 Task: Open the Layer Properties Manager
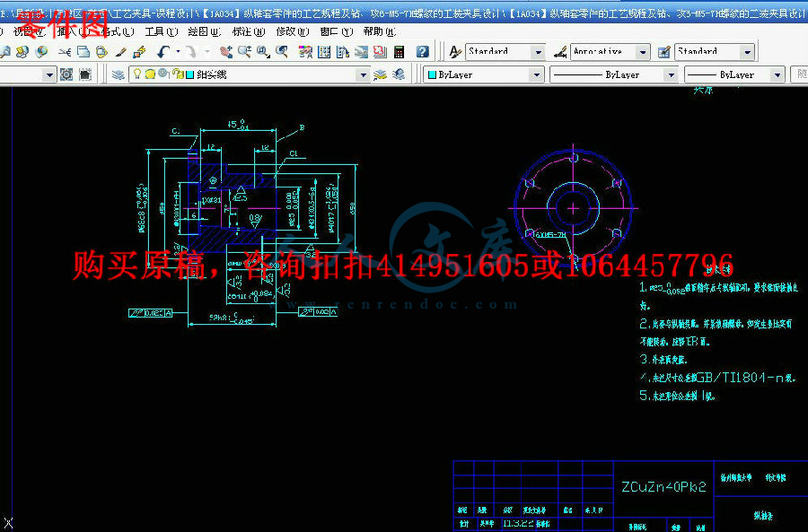click(x=119, y=74)
